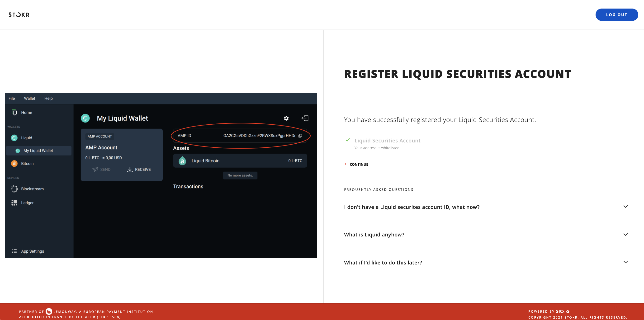Click the SICOS logo in footer
This screenshot has height=320, width=644.
tap(563, 311)
